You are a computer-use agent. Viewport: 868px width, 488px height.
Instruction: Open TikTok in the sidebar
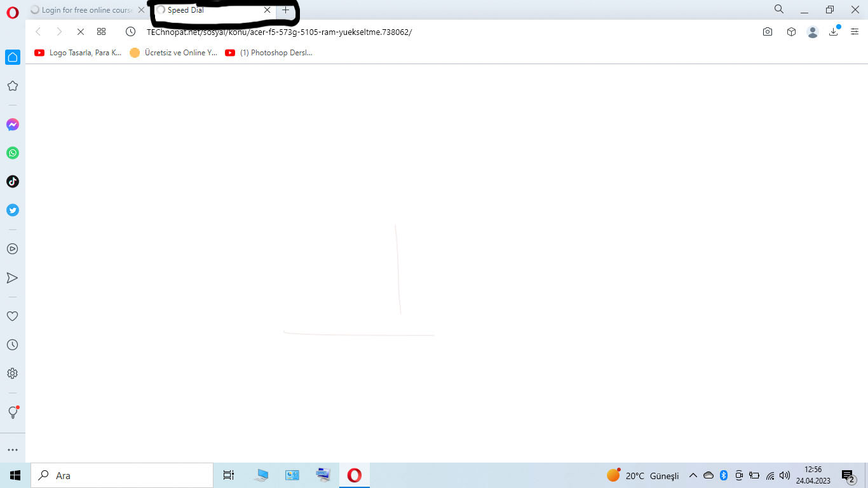coord(13,182)
